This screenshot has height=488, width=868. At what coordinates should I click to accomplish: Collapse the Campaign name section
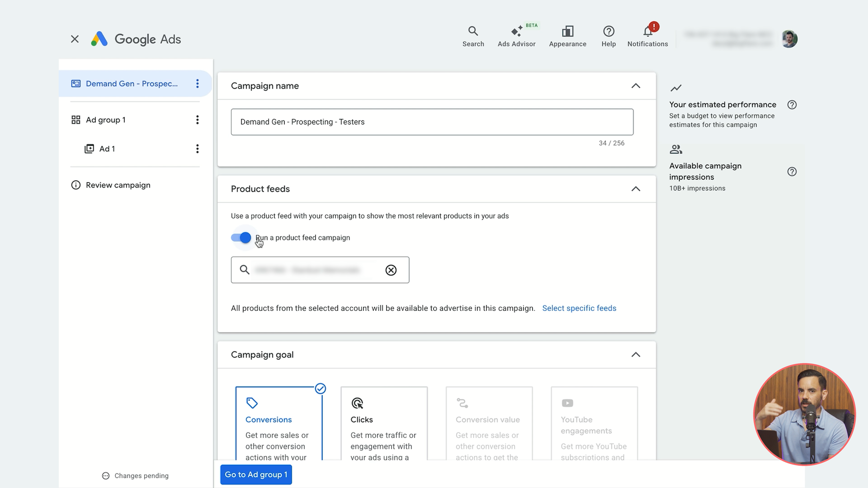[635, 86]
